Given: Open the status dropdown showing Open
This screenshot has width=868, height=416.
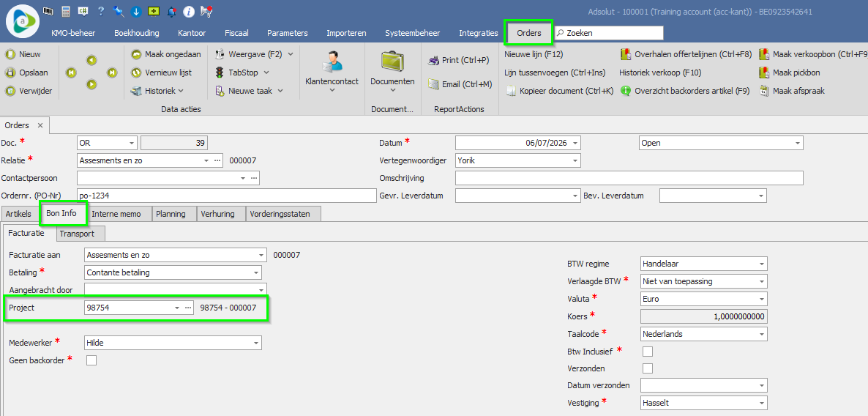Looking at the screenshot, I should (x=798, y=143).
